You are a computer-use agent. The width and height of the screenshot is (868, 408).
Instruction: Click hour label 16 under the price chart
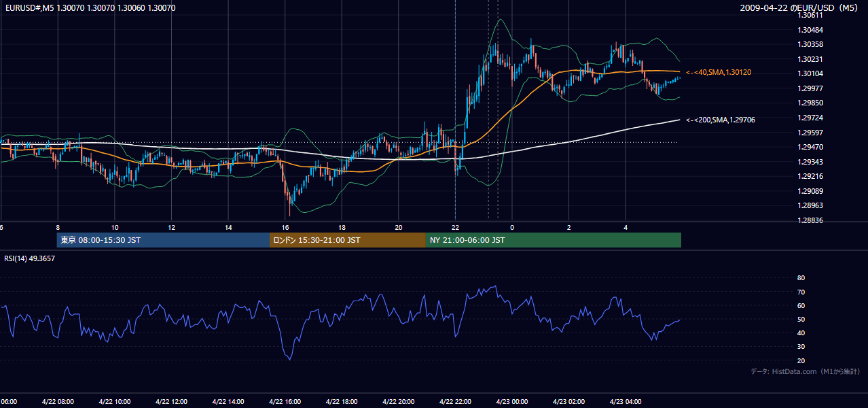tap(285, 228)
